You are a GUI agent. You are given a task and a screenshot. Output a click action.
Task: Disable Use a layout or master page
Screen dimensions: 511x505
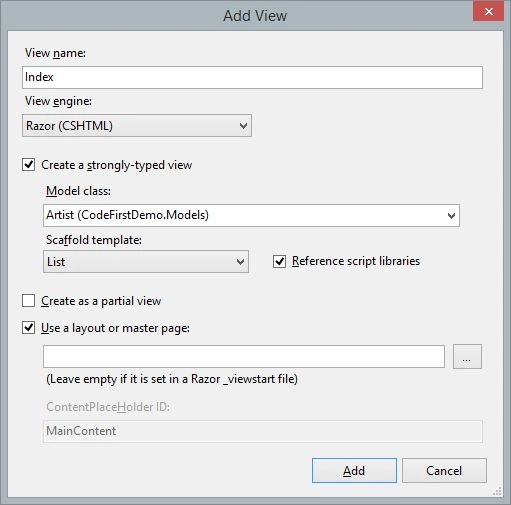click(x=28, y=328)
